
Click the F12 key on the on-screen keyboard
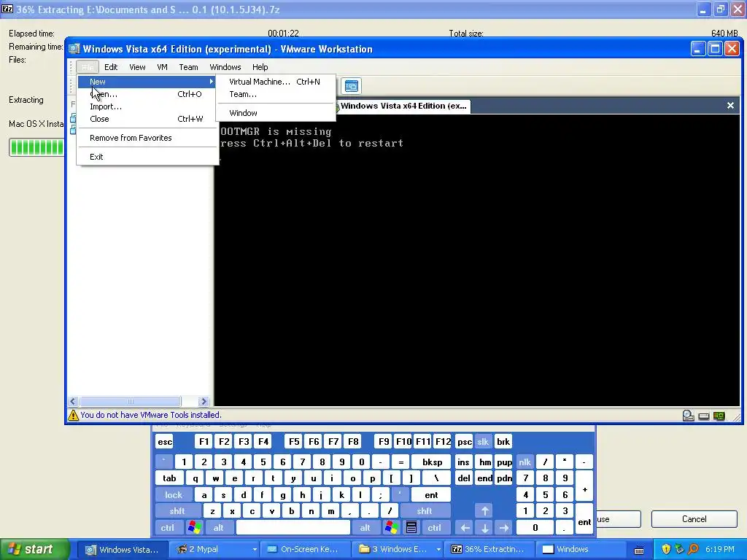coord(443,442)
